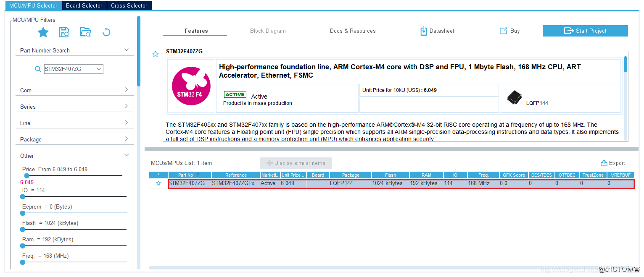Sort list by Reference column header
Image resolution: width=644 pixels, height=277 pixels.
tap(236, 175)
